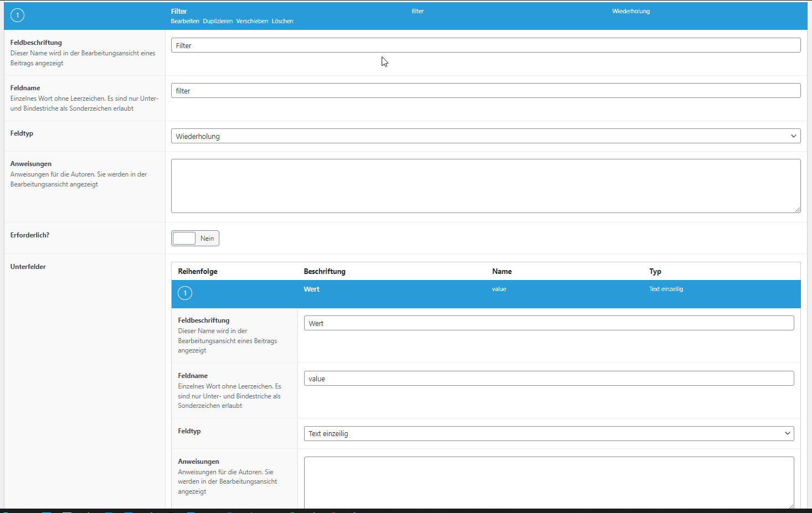Duplicate the Filter field via Duplizieren
The image size is (812, 513).
217,21
